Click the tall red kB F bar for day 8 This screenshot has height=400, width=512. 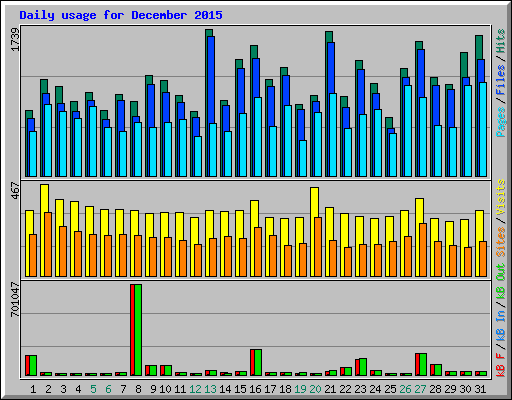pos(132,330)
